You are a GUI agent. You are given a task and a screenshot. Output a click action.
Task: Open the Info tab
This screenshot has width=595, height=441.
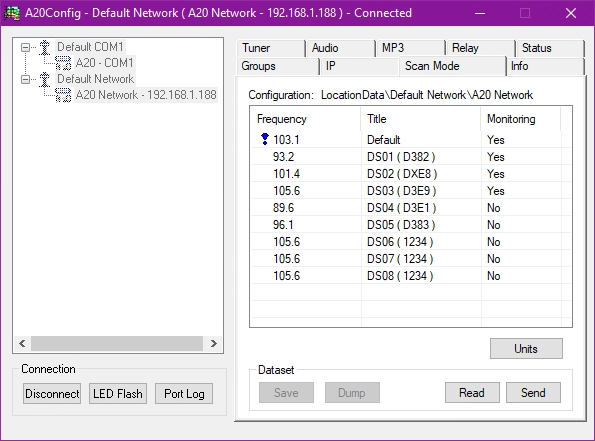(x=545, y=66)
